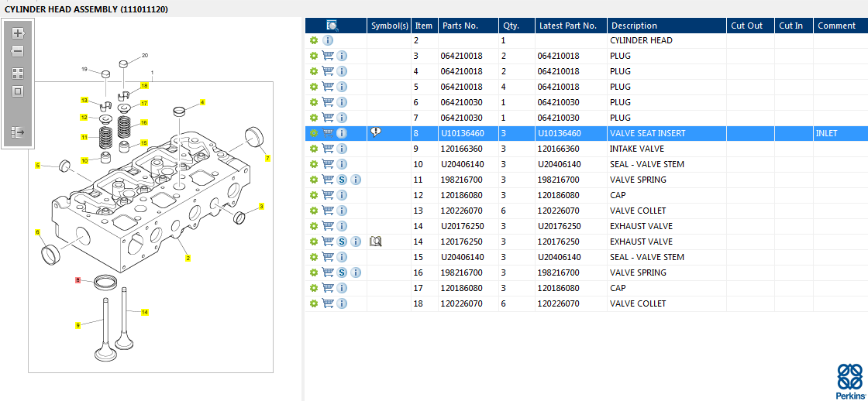Show info for SEAL - VALVE STEM item 15

[342, 257]
